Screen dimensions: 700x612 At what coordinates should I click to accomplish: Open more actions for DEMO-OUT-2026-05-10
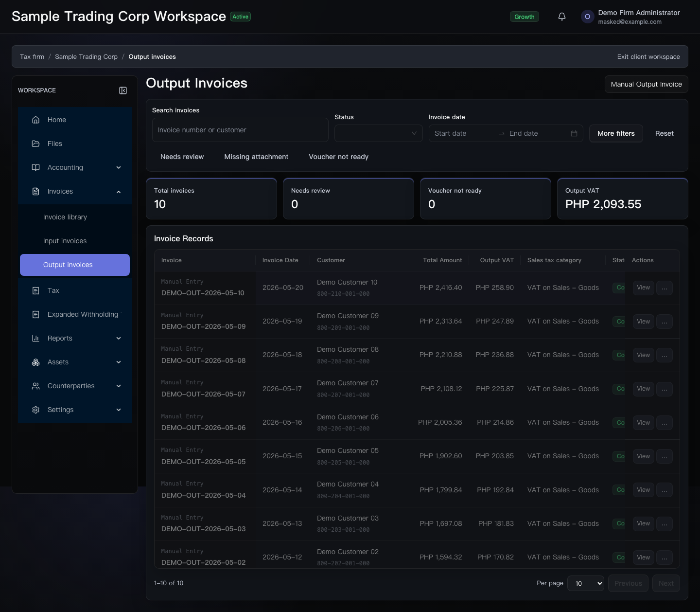(665, 288)
